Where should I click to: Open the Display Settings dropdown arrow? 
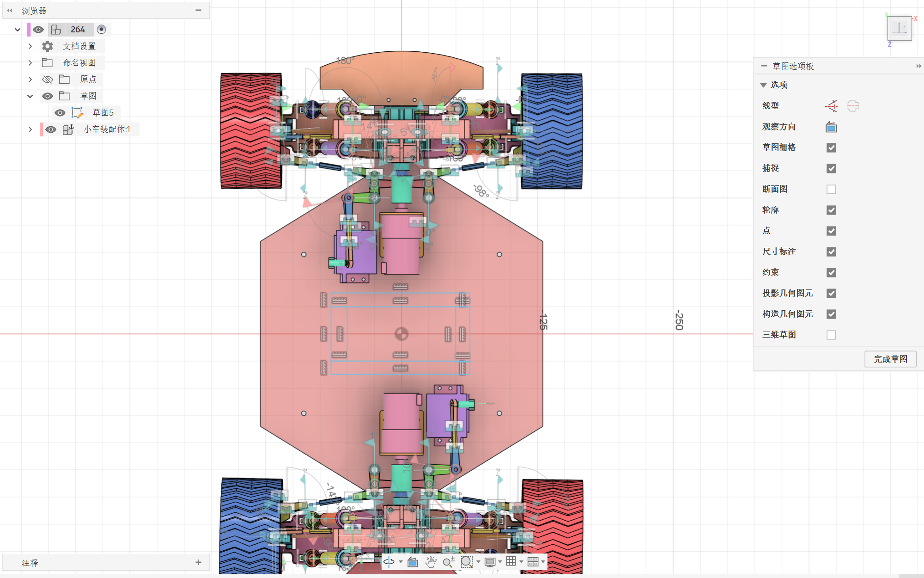(x=500, y=562)
